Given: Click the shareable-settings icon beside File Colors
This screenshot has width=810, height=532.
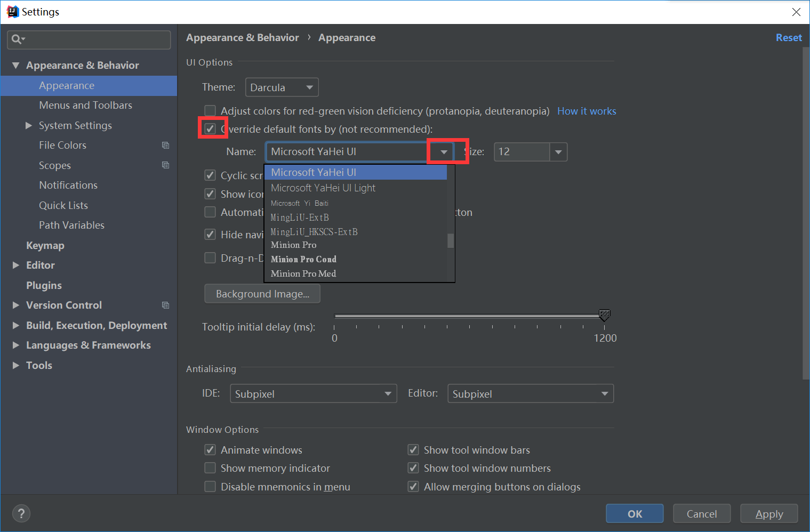Looking at the screenshot, I should (165, 145).
